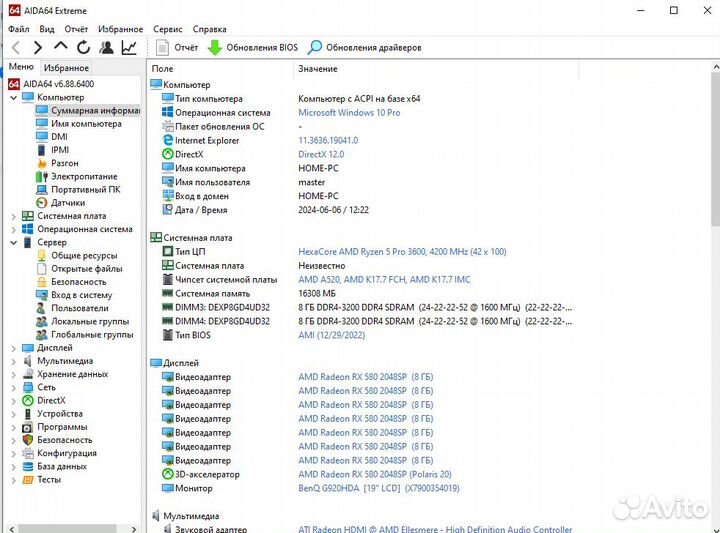The image size is (720, 533).
Task: Open the graph chart toolbar icon
Action: 129,47
